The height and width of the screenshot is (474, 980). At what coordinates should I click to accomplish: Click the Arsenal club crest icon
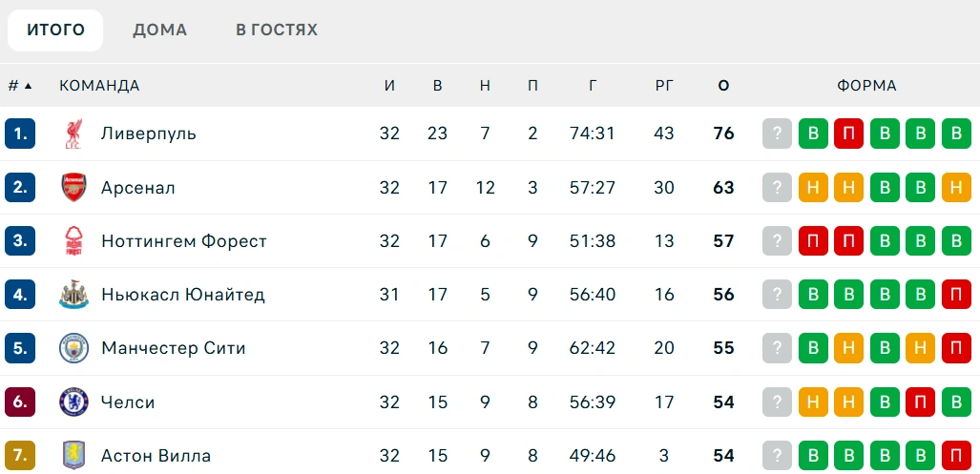point(73,187)
